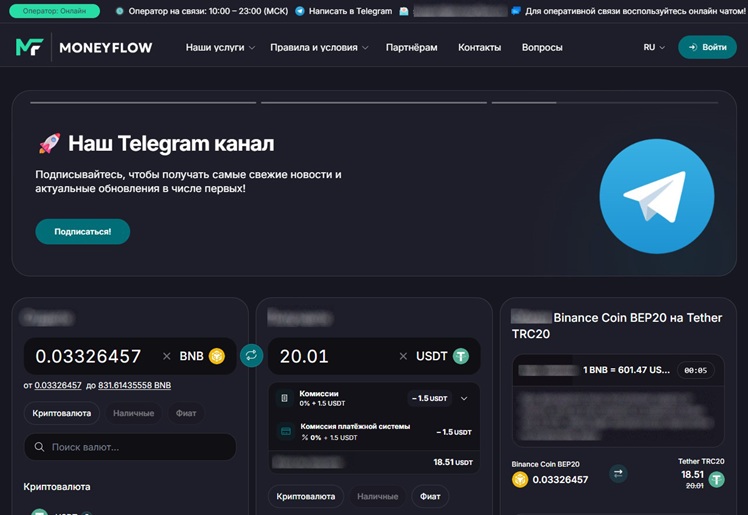Viewport: 748px width, 515px height.
Task: Click the 1 BNB = 601.47 rate text
Action: (x=626, y=370)
